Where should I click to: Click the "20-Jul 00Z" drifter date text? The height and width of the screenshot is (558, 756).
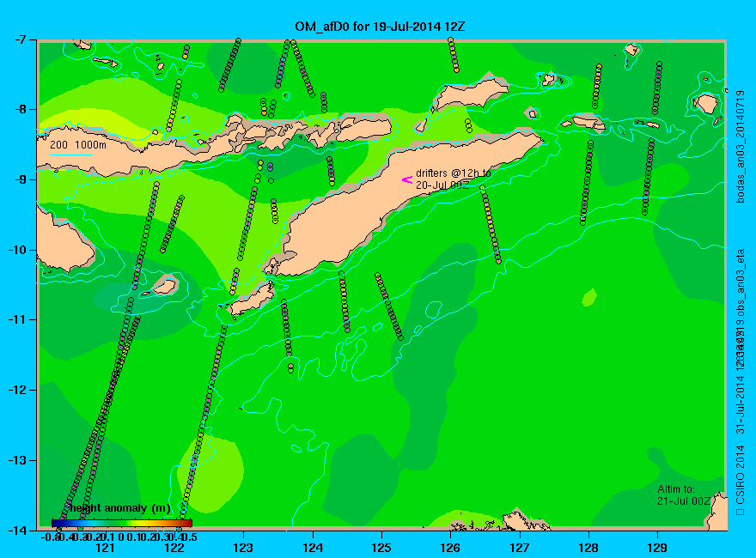(x=442, y=185)
